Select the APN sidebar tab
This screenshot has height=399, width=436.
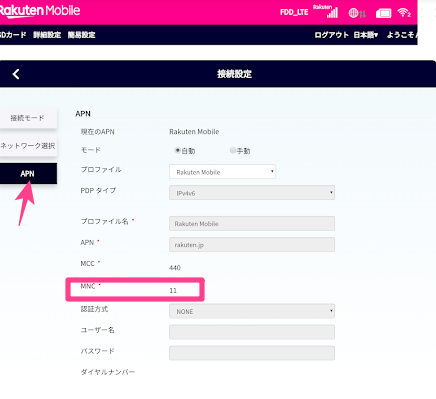pos(28,173)
